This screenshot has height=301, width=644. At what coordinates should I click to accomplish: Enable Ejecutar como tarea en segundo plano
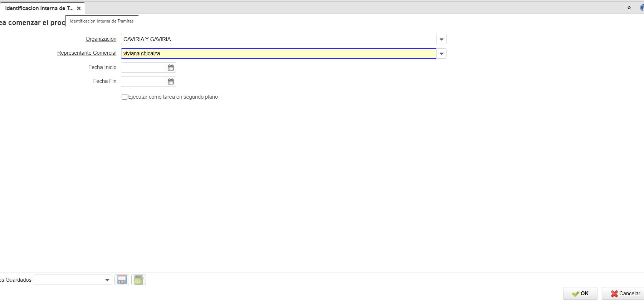[125, 97]
